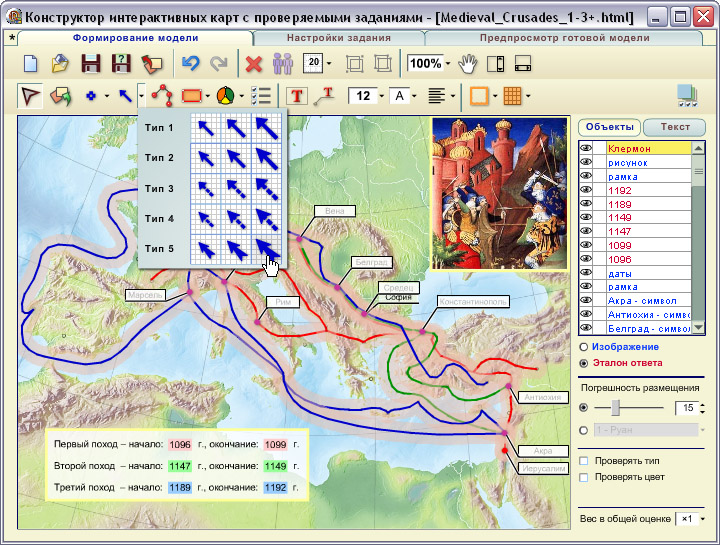
Task: Select the blue arrow tool
Action: pyautogui.click(x=125, y=96)
